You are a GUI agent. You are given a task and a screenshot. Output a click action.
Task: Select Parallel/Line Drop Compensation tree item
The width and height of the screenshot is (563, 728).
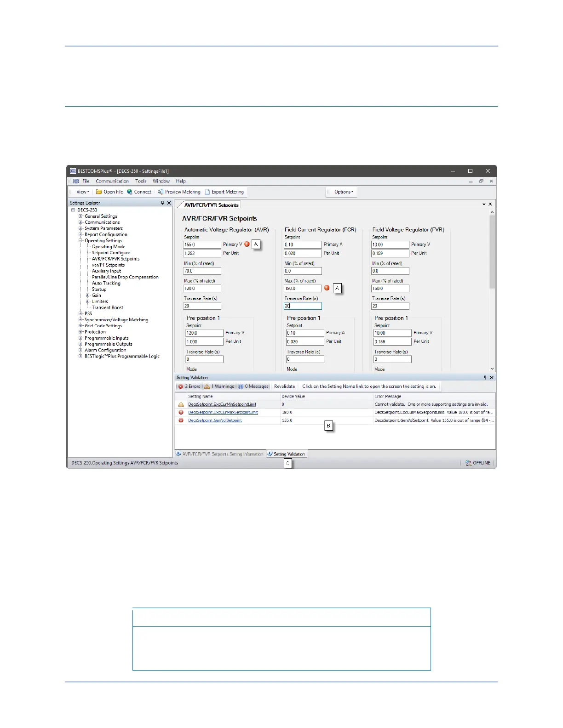125,277
